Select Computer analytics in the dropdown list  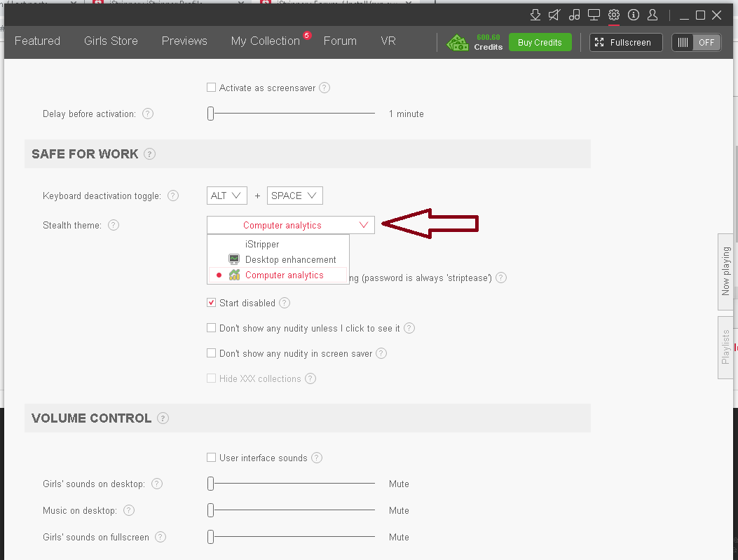coord(278,275)
